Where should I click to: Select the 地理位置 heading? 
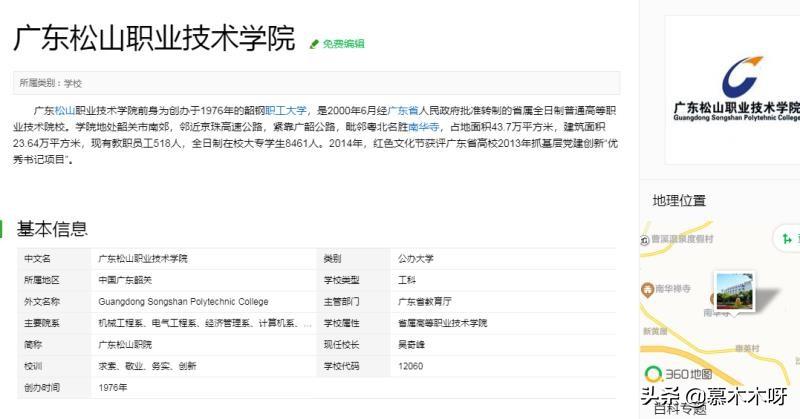tap(679, 201)
